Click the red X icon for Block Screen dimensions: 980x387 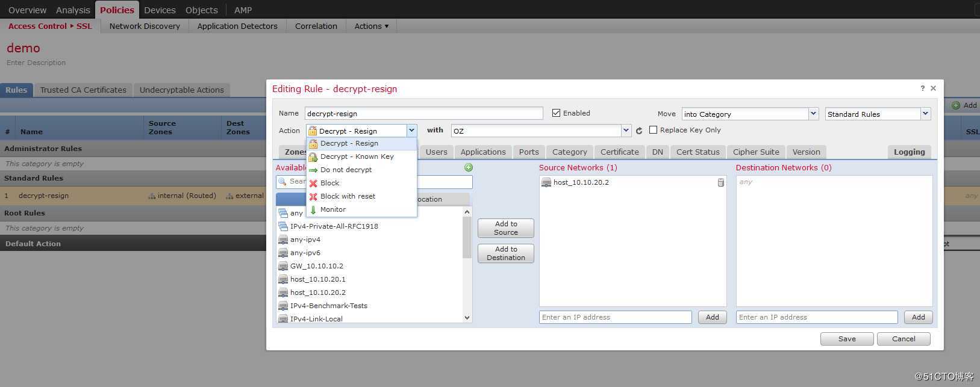[x=313, y=183]
